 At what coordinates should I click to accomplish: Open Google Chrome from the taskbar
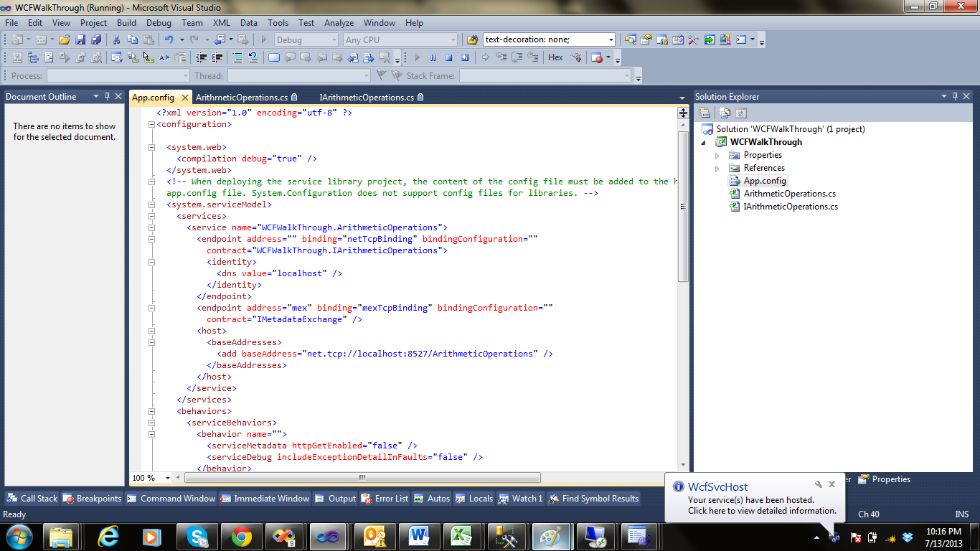tap(240, 537)
